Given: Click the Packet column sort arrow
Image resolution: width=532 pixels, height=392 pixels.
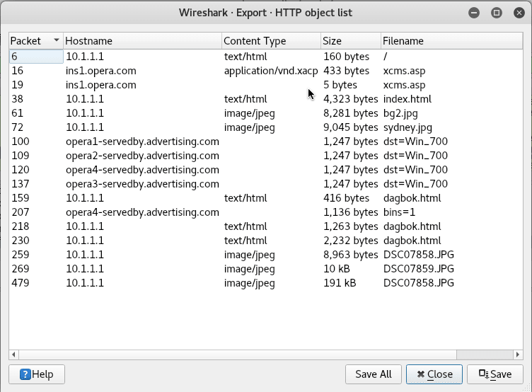Looking at the screenshot, I should pyautogui.click(x=57, y=40).
